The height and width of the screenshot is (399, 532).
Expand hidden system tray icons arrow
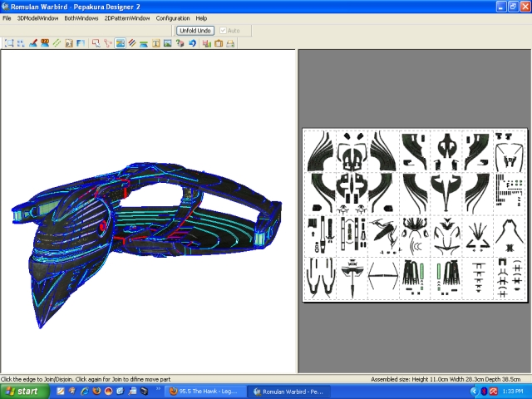474,392
